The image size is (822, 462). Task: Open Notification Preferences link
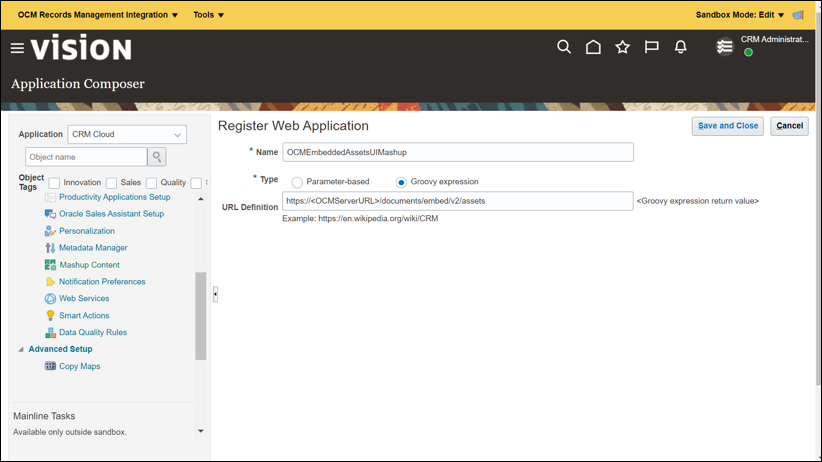click(x=102, y=282)
